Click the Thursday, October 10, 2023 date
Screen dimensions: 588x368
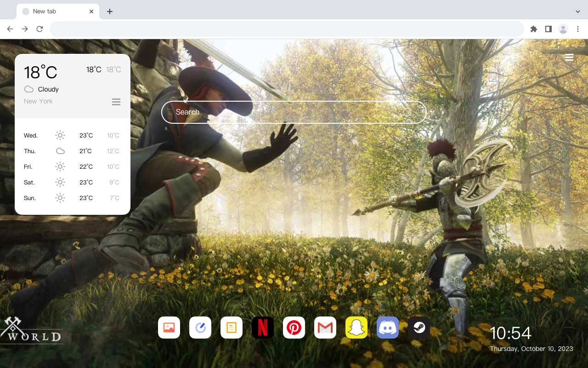[531, 349]
